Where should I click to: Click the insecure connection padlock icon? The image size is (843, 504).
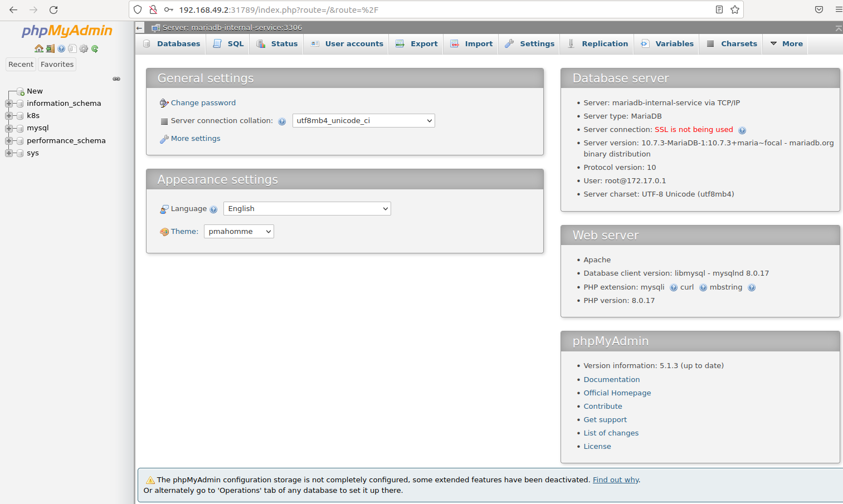tap(153, 9)
